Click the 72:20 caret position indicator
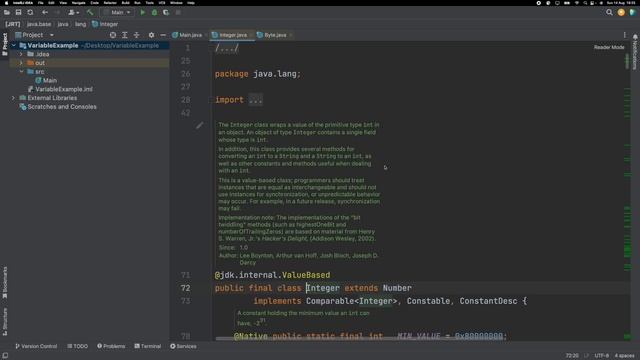 coord(572,356)
